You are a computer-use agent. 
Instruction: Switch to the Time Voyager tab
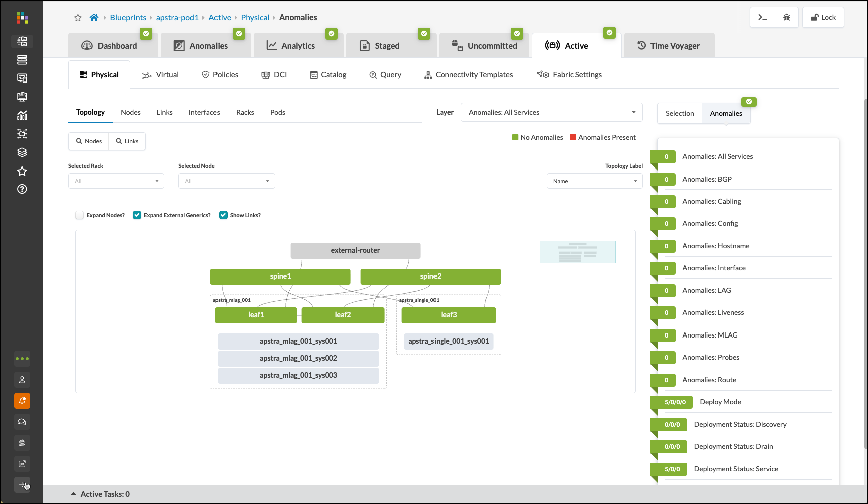point(669,46)
